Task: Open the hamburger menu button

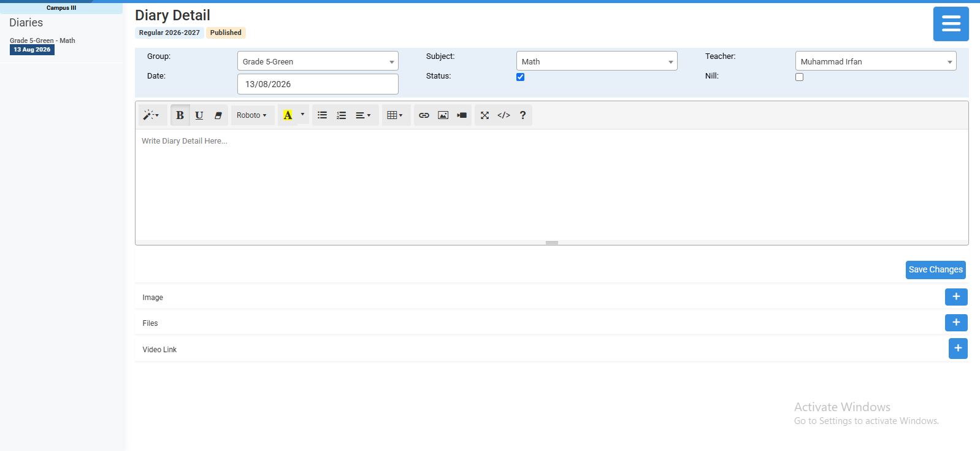Action: 951,24
